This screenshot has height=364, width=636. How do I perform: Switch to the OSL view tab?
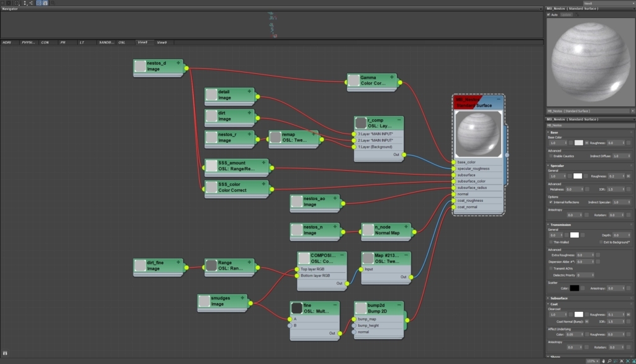122,42
